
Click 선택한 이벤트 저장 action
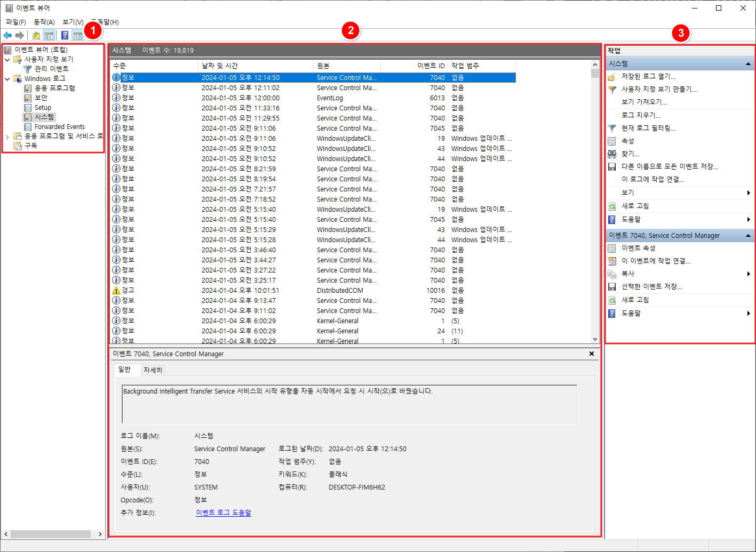651,286
